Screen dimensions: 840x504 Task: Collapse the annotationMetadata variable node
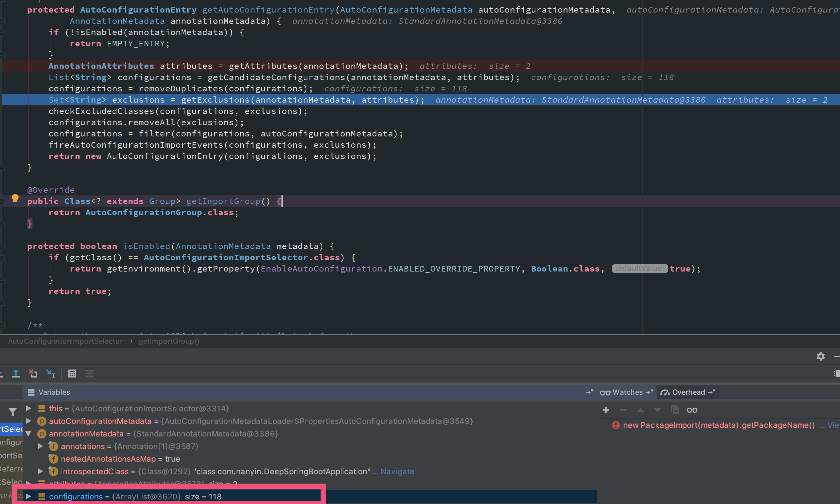[x=29, y=434]
